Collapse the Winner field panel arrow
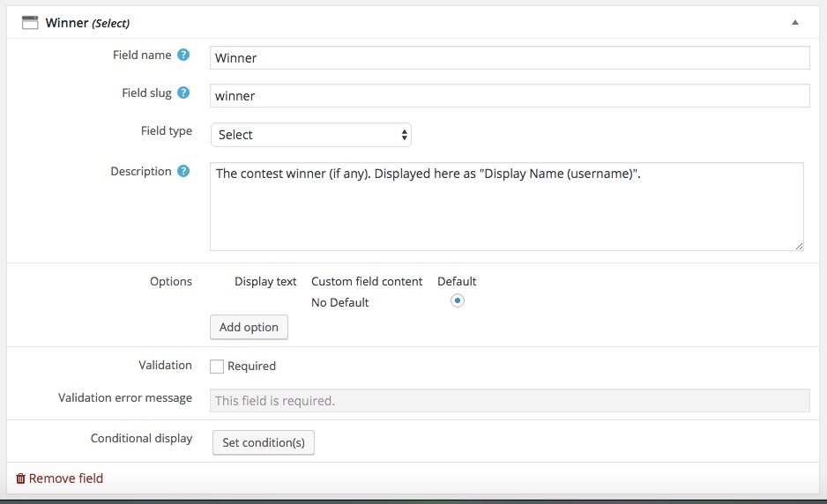The image size is (827, 504). [795, 22]
